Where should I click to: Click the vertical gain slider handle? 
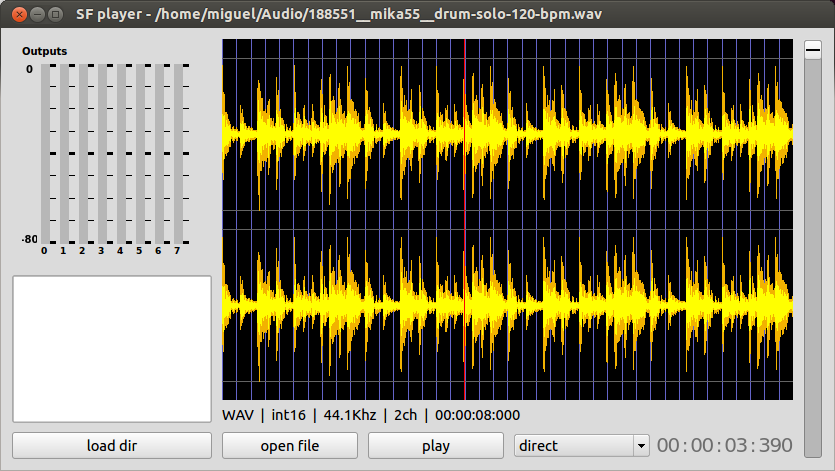pyautogui.click(x=813, y=50)
